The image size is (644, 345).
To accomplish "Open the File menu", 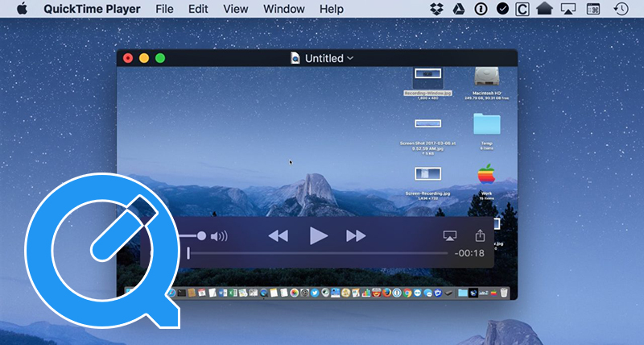I will (x=164, y=9).
